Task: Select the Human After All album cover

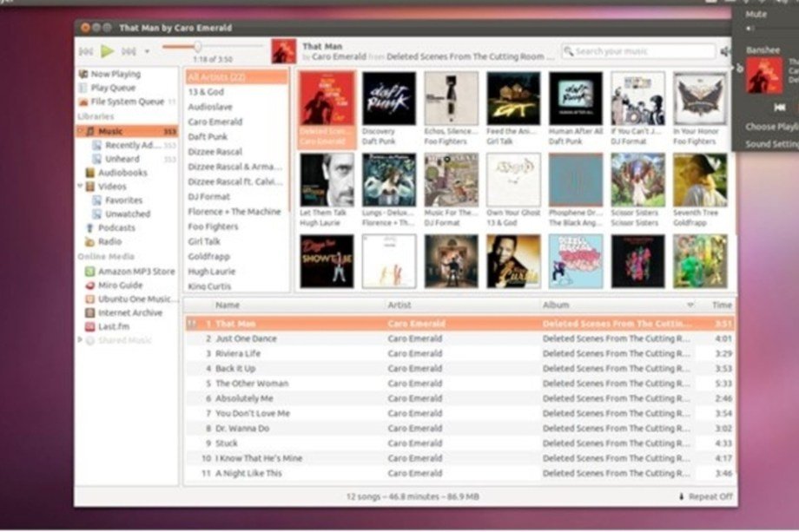Action: click(x=575, y=99)
